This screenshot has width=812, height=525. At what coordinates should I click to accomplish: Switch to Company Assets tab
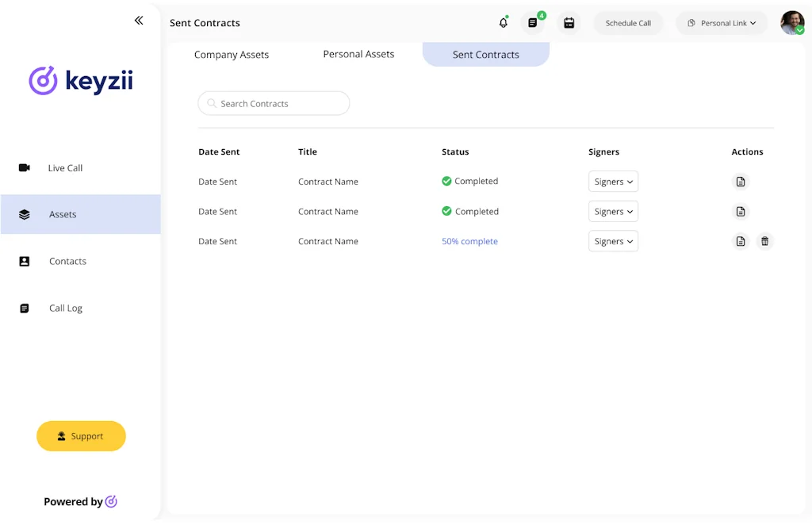tap(232, 55)
